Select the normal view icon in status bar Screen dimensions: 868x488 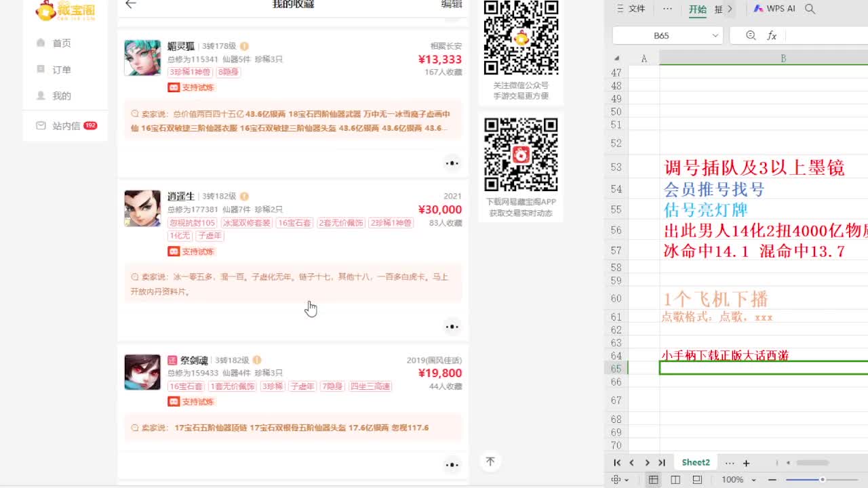653,479
